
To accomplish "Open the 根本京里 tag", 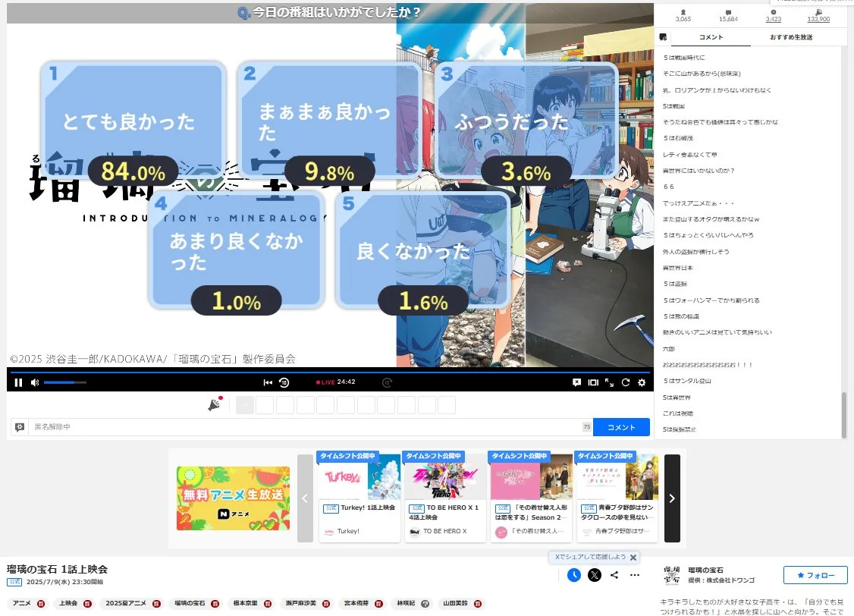I will click(x=245, y=603).
